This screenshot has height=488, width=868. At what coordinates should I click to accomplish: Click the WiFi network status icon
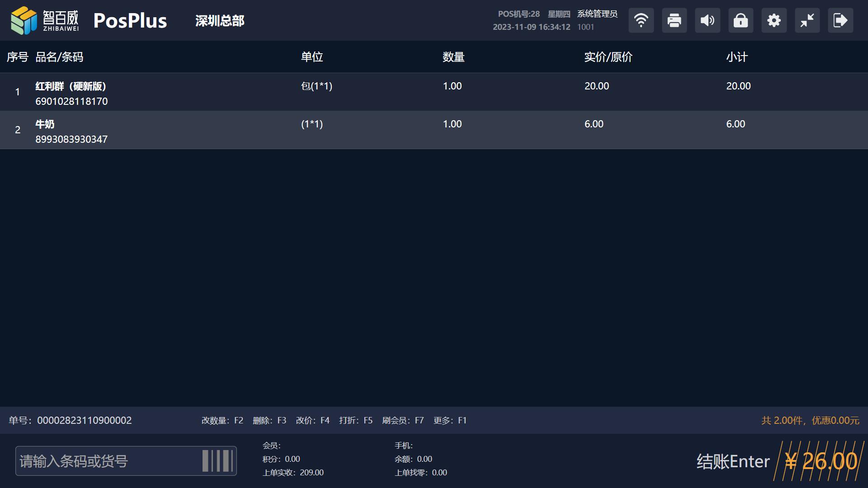641,20
